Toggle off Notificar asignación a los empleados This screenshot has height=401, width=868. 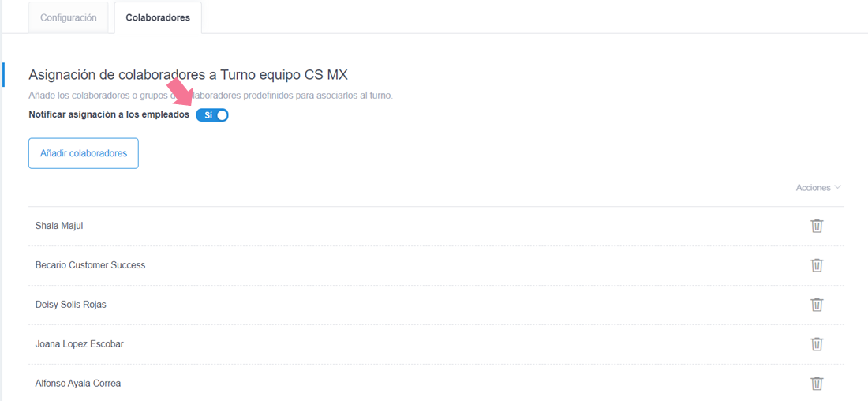212,115
